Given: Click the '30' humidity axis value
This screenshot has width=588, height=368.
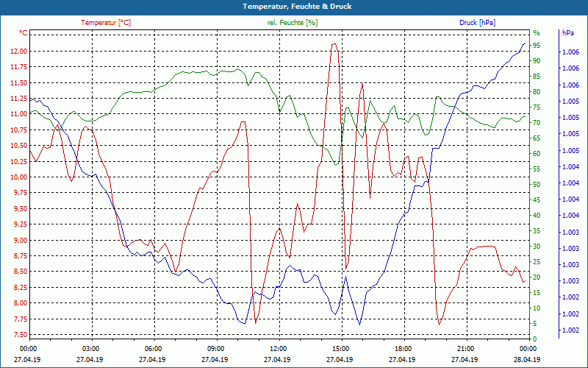Looking at the screenshot, I should coord(537,247).
